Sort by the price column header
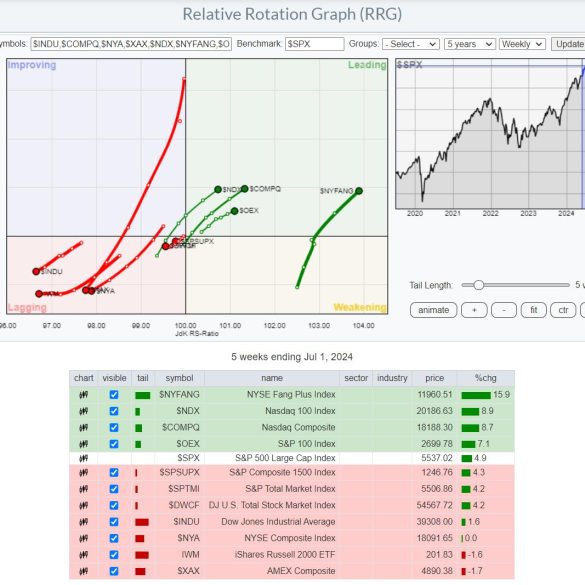The image size is (585, 585). pos(434,378)
